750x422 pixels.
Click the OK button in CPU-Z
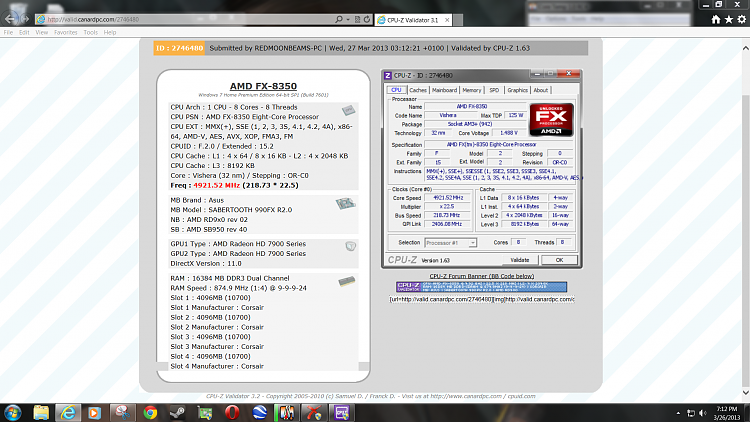click(559, 260)
